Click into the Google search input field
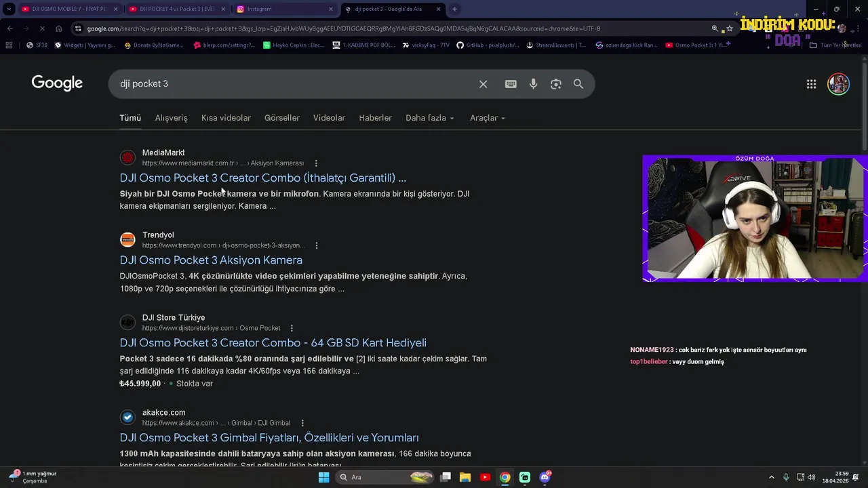Image resolution: width=868 pixels, height=488 pixels. [x=295, y=84]
